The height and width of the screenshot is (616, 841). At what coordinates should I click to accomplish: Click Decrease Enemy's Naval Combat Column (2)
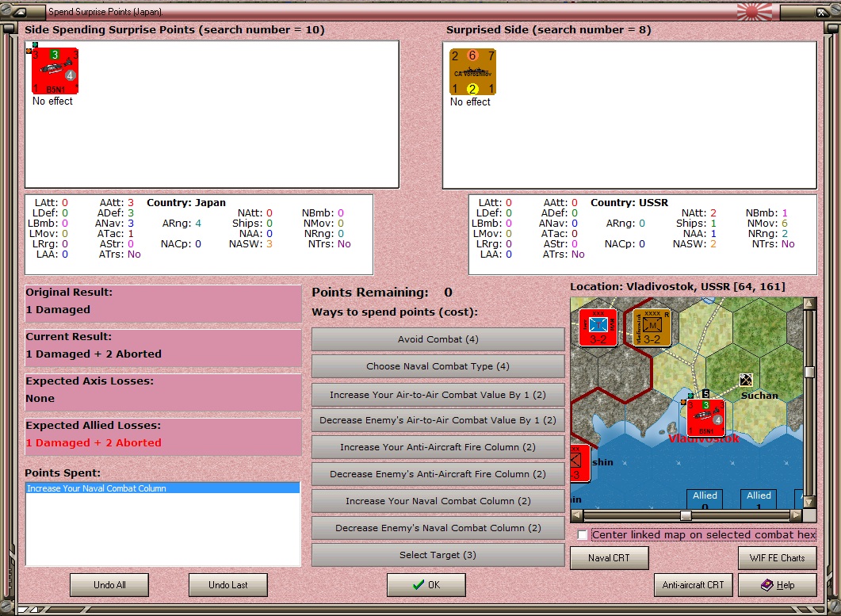click(438, 527)
